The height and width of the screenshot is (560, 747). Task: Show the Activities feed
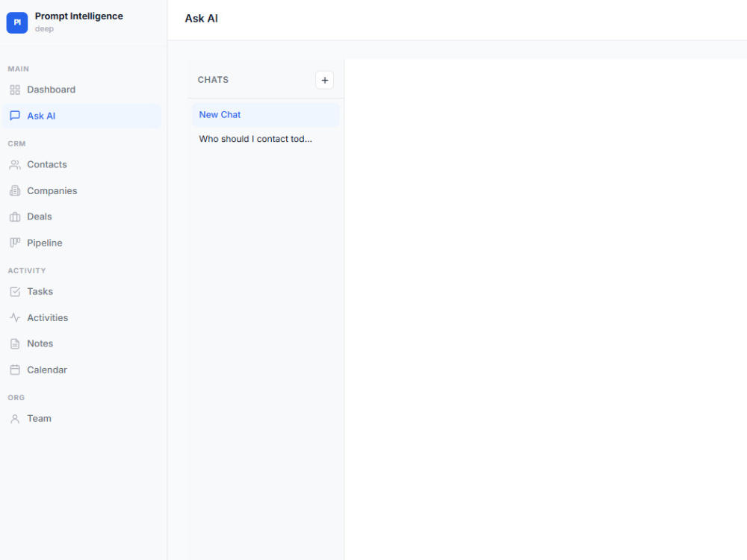click(81, 317)
